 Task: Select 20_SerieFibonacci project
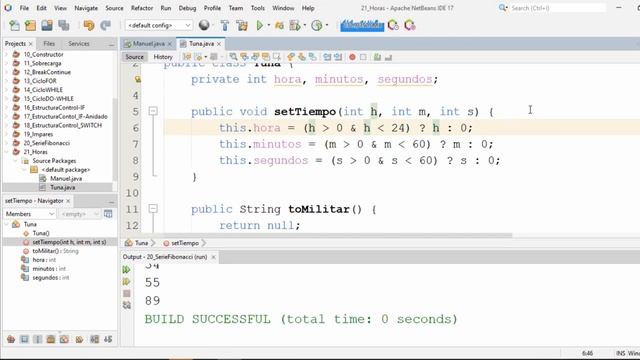tap(47, 143)
